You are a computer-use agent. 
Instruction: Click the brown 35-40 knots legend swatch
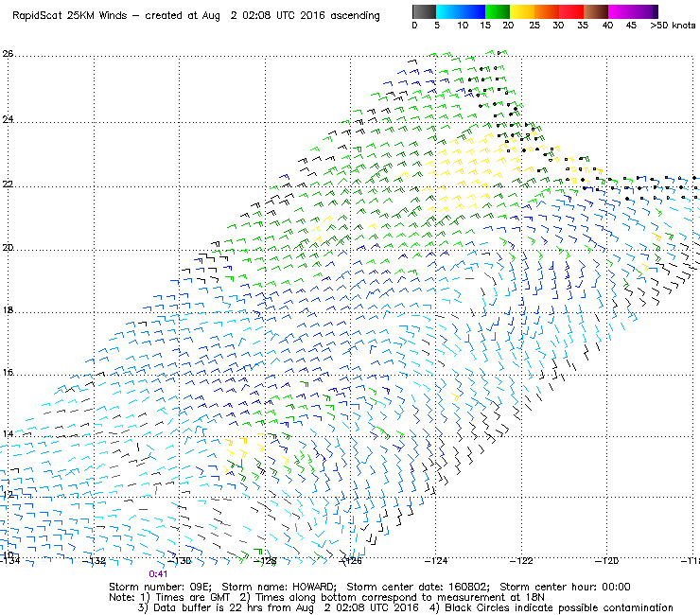pos(596,11)
